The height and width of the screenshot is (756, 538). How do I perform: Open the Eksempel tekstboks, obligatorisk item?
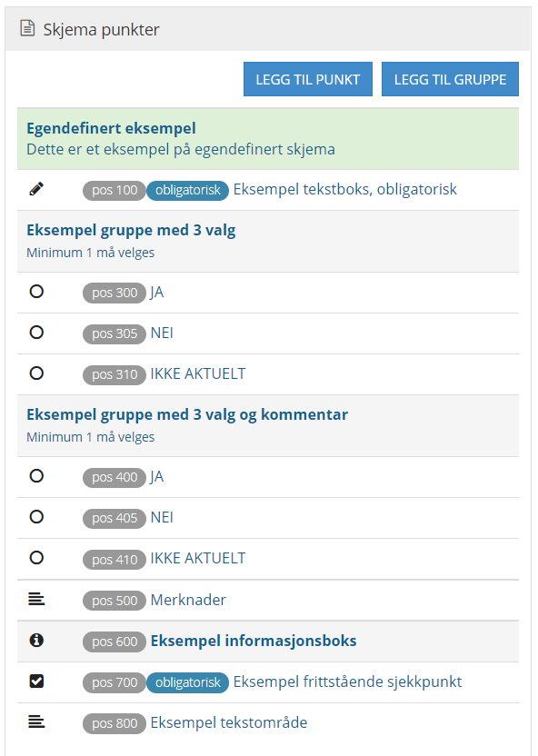point(344,190)
